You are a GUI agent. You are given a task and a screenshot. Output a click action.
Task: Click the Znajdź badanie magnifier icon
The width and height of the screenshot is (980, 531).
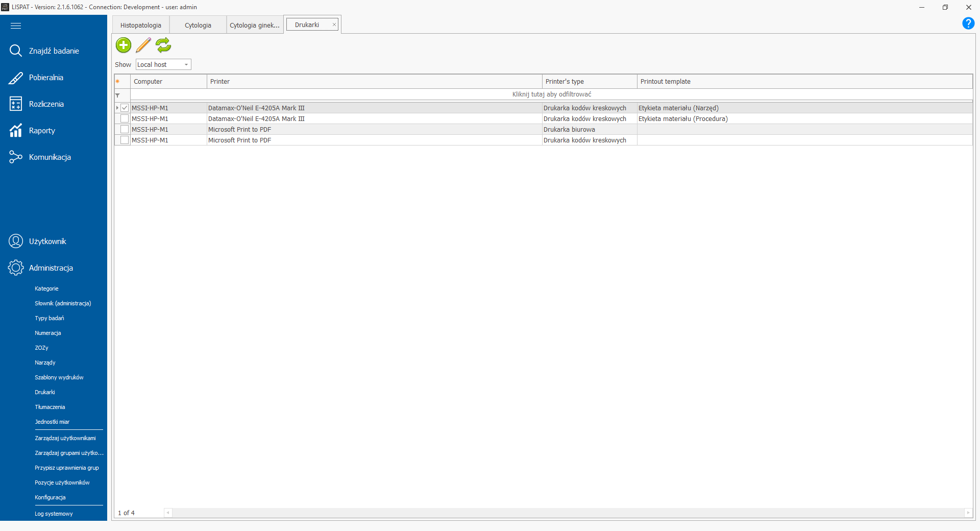coord(16,51)
